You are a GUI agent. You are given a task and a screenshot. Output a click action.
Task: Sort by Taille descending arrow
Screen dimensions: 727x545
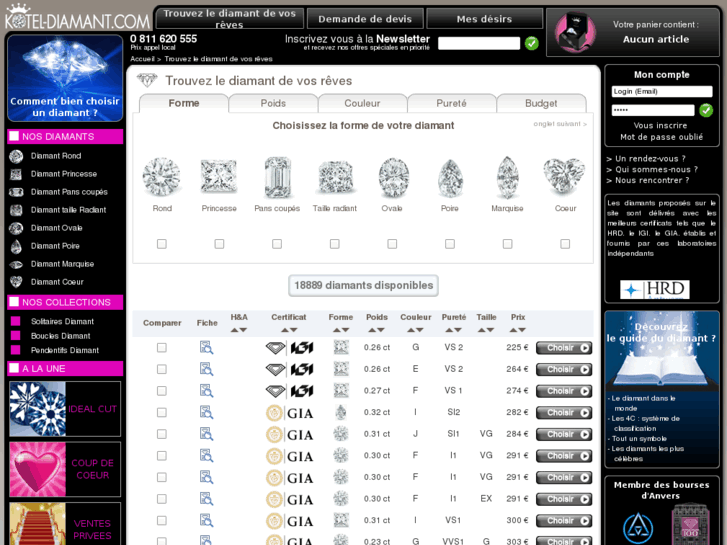tap(490, 330)
